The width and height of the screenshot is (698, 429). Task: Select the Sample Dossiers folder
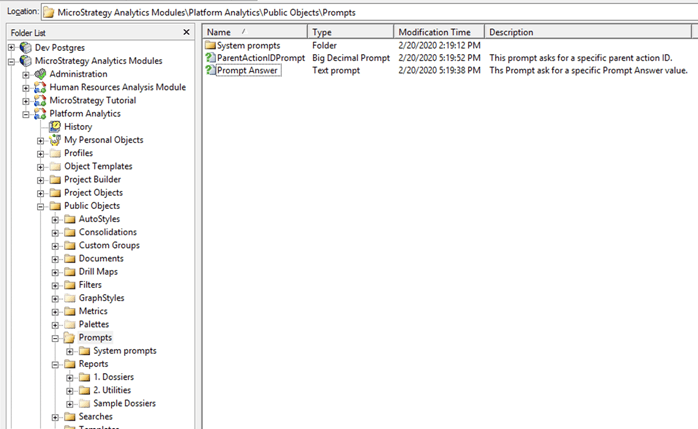tap(115, 403)
